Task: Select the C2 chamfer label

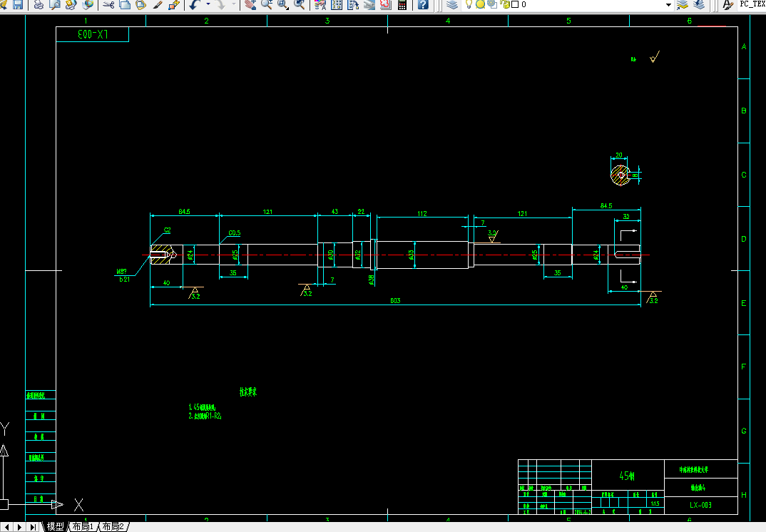Action: (x=167, y=230)
